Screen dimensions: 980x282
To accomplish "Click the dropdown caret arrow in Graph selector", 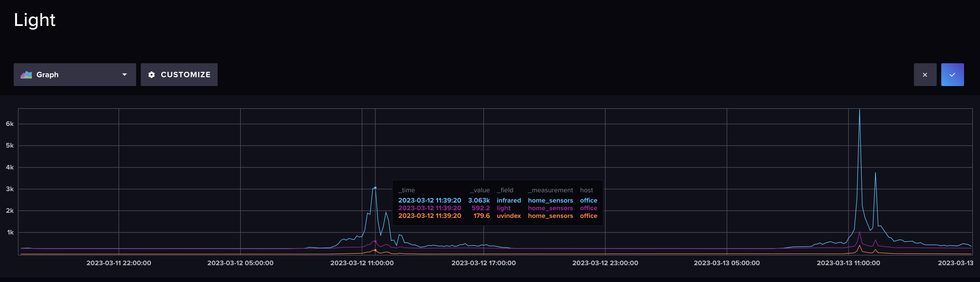I will (x=124, y=75).
